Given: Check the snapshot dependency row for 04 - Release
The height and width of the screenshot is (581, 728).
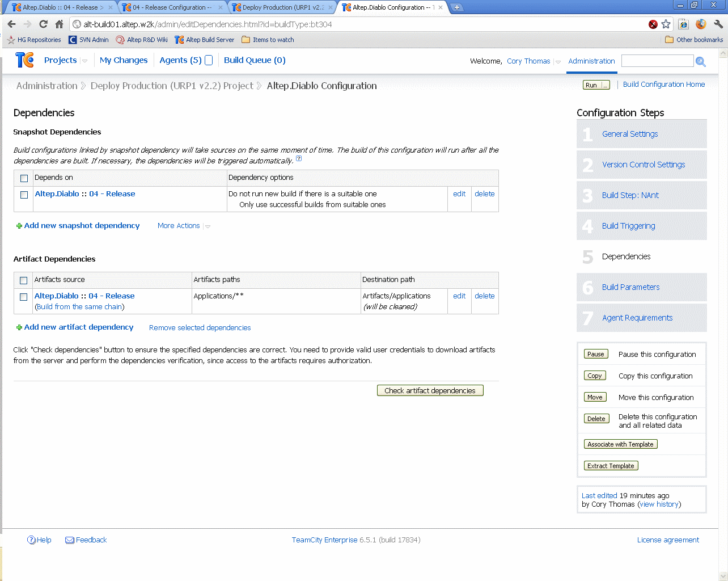Looking at the screenshot, I should pos(24,195).
